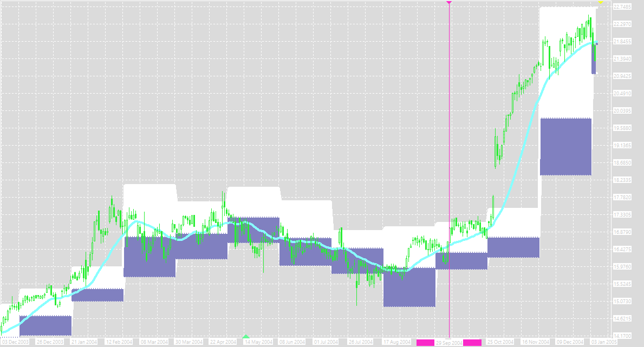Click the yellow triangle marker at top right

click(600, 3)
